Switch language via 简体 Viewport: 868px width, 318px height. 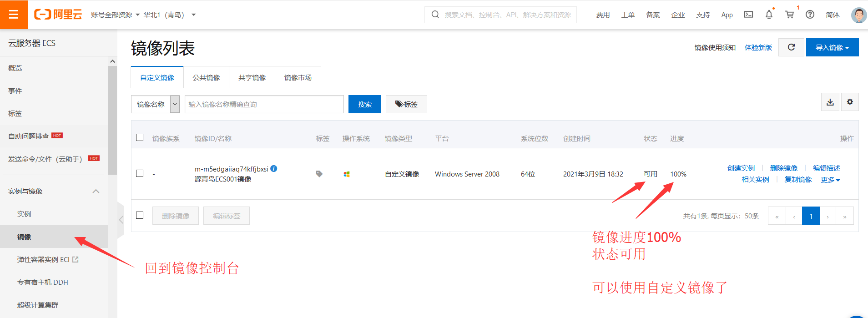[833, 15]
